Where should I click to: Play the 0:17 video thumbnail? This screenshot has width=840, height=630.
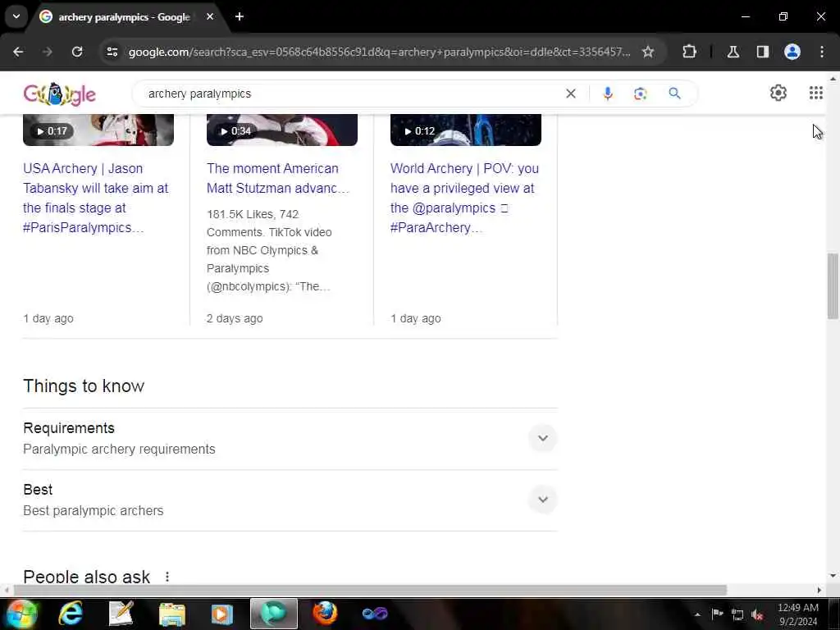pyautogui.click(x=98, y=130)
